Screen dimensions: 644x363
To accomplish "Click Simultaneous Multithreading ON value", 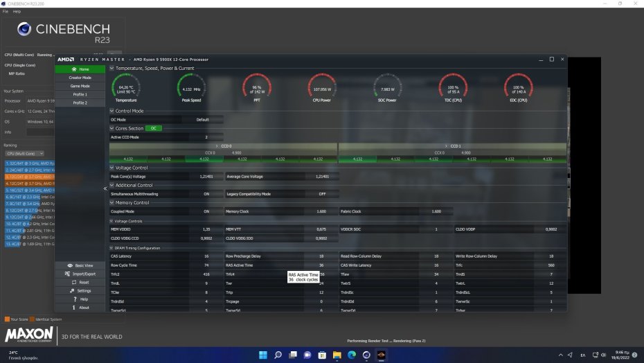I will [x=206, y=194].
